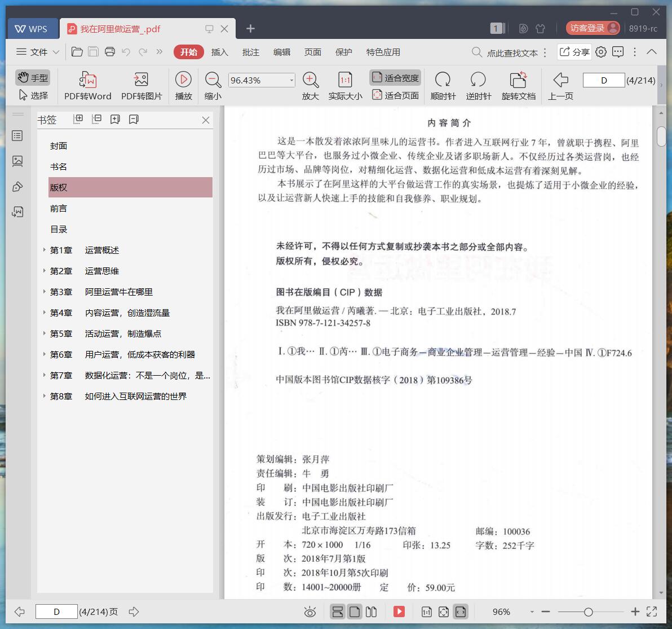Viewport: 672px width, 629px height.
Task: Click the 旋转文档 rotate document icon
Action: (518, 80)
